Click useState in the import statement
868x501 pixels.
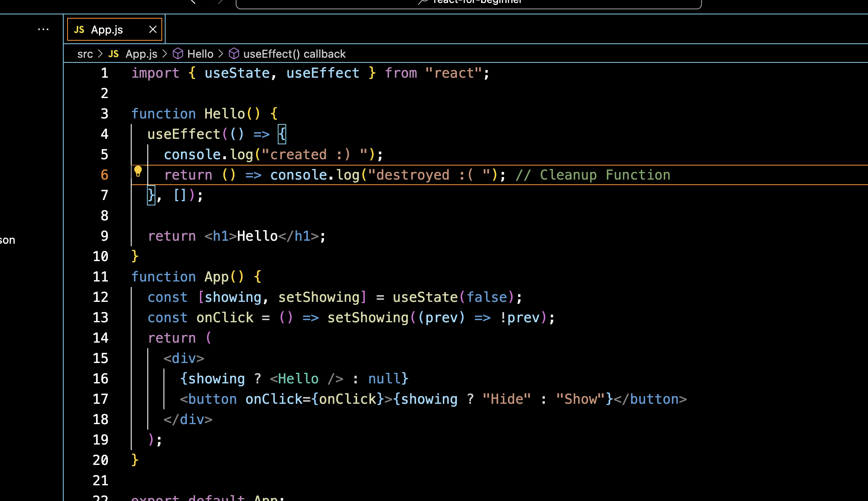coord(237,73)
